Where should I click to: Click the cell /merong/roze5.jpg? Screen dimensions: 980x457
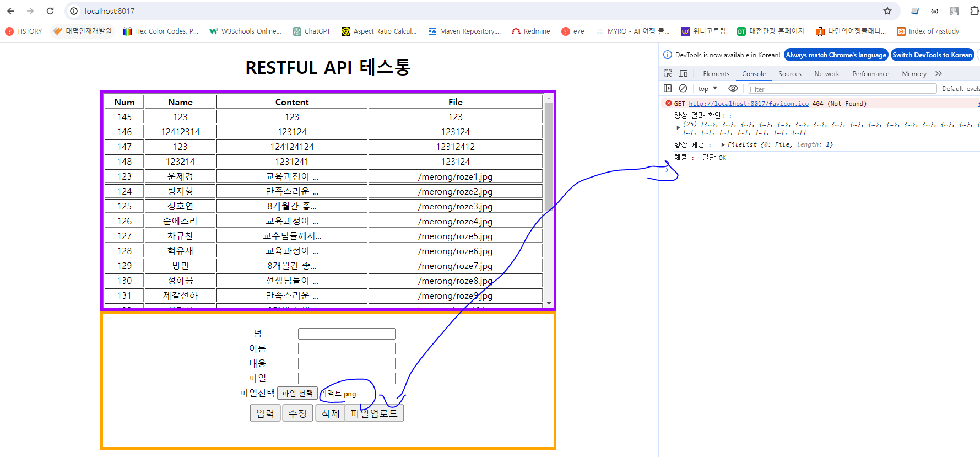pos(456,236)
